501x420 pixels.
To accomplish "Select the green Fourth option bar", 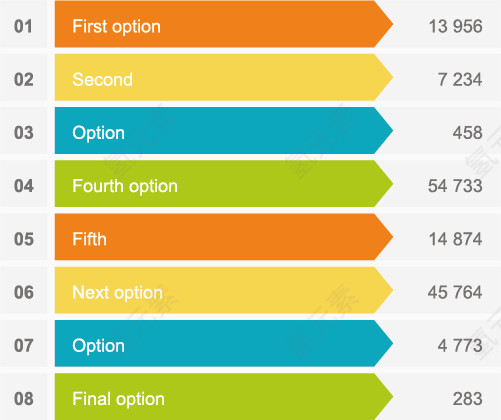I will coord(224,184).
